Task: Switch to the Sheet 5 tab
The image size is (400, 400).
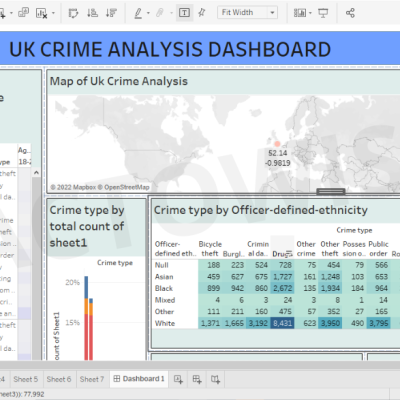Action: (x=26, y=379)
